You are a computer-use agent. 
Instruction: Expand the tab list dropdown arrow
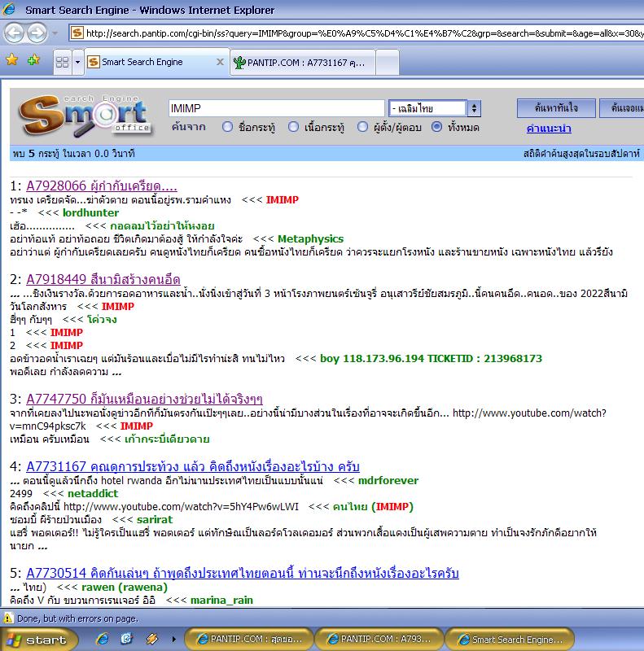77,62
